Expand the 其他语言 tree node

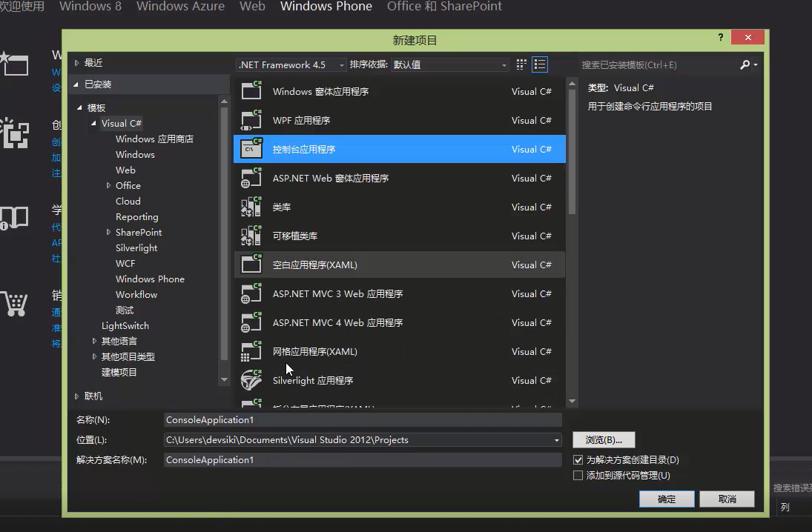pos(94,341)
